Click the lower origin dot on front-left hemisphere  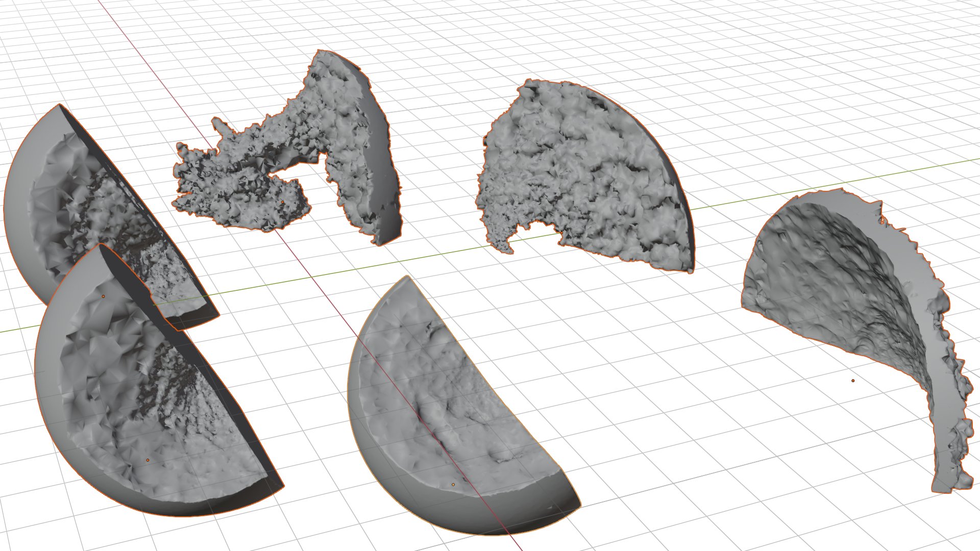(x=148, y=460)
